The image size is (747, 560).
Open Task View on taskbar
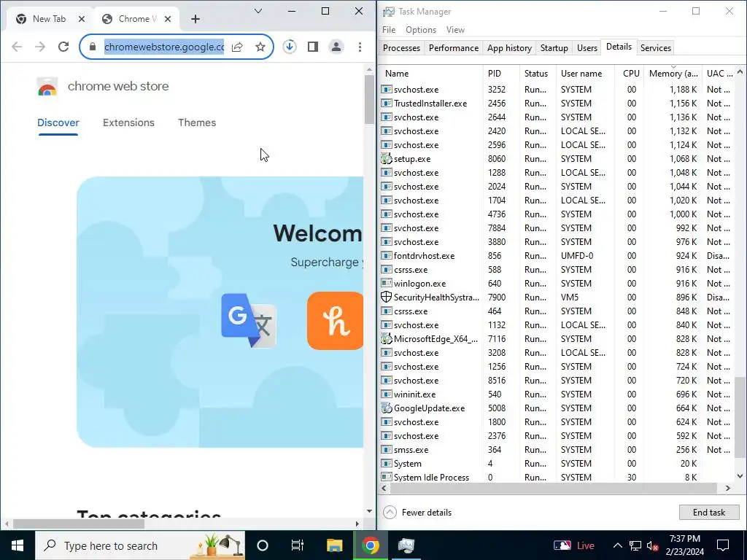pyautogui.click(x=298, y=545)
